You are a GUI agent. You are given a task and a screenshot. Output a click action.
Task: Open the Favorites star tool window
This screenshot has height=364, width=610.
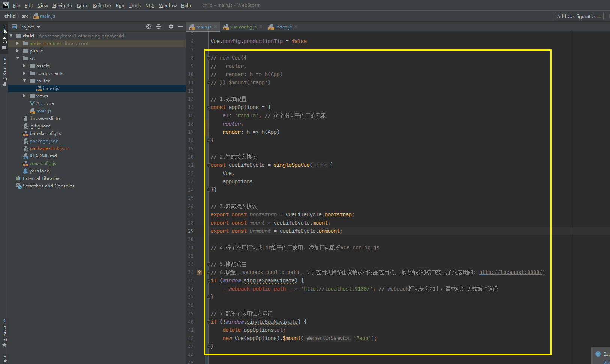point(4,334)
